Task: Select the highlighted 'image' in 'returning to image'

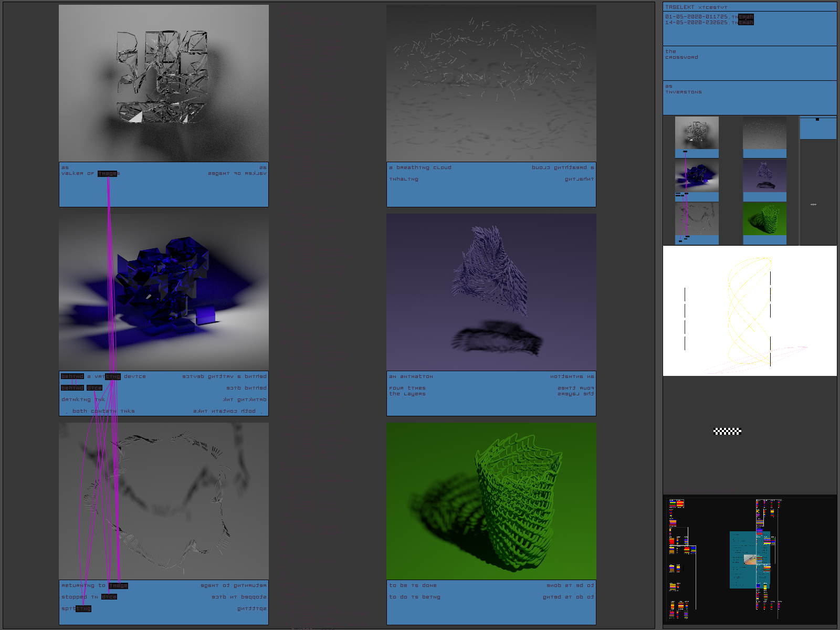Action: (118, 585)
